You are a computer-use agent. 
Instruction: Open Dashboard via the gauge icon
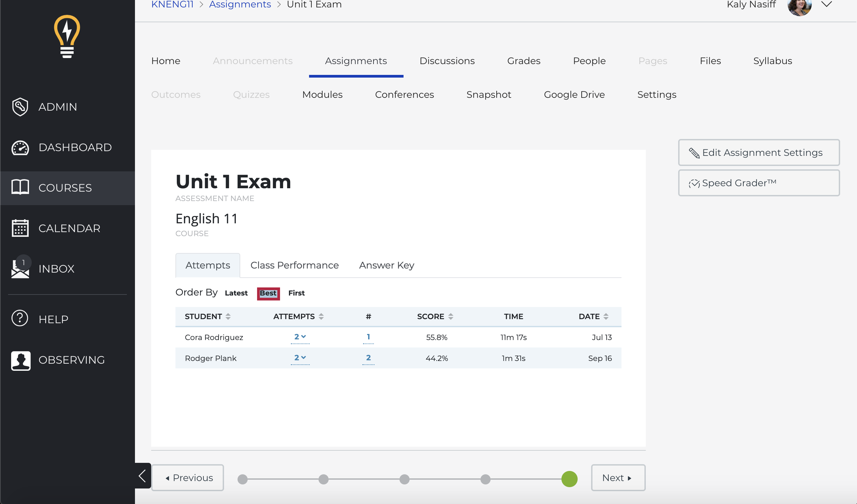pos(20,148)
